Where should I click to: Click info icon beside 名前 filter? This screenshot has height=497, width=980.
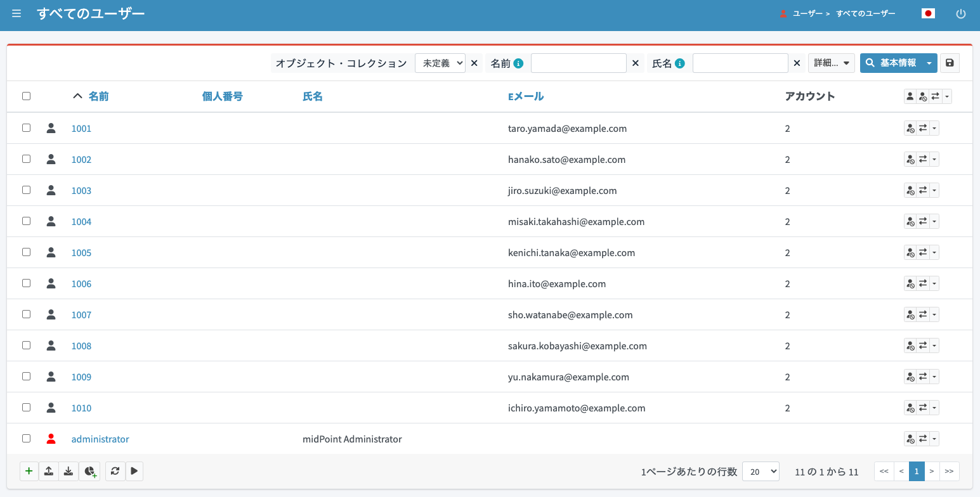518,63
